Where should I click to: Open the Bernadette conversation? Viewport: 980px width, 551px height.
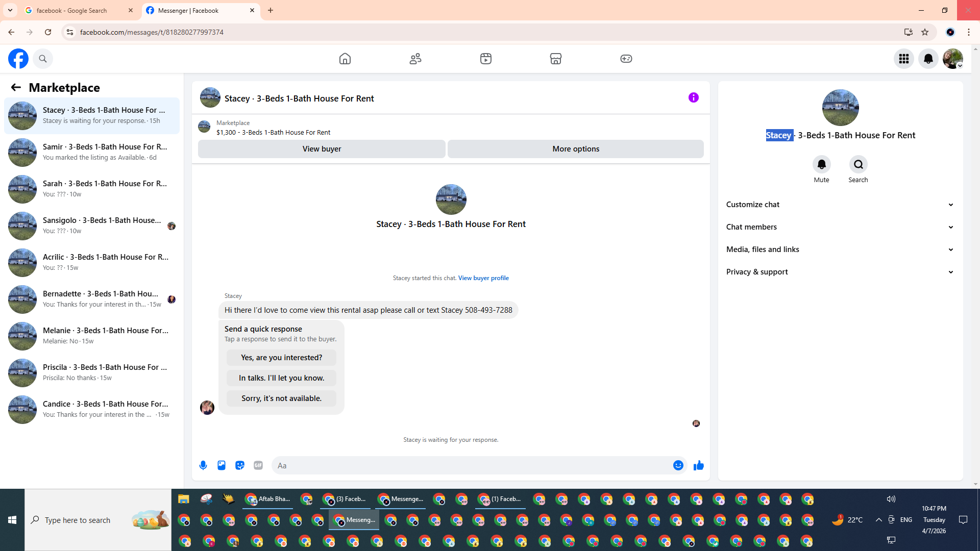click(92, 299)
